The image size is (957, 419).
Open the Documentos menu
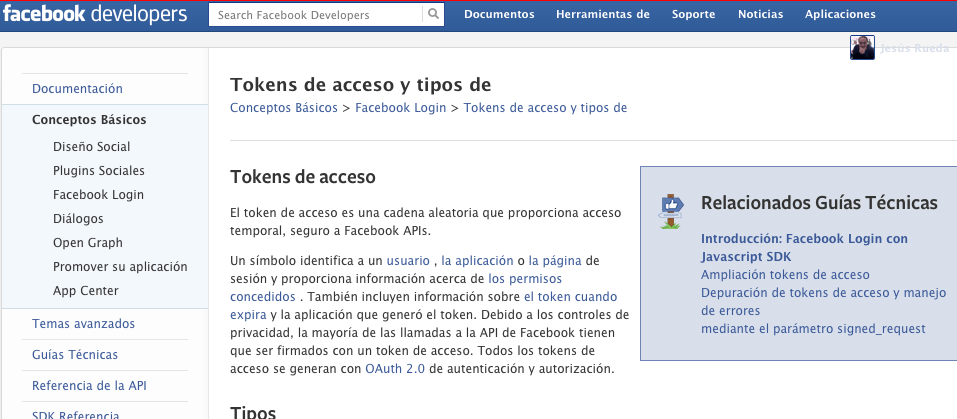(499, 14)
